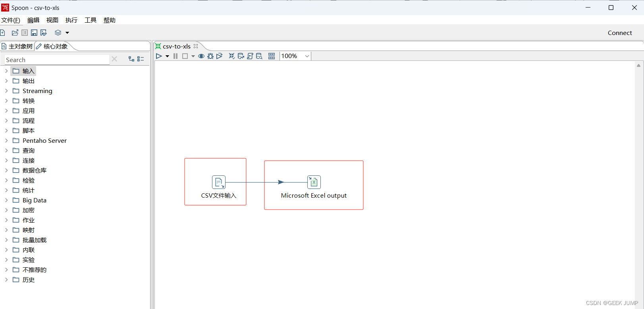Image resolution: width=644 pixels, height=309 pixels.
Task: Click the Get SQL script icon
Action: coord(250,56)
